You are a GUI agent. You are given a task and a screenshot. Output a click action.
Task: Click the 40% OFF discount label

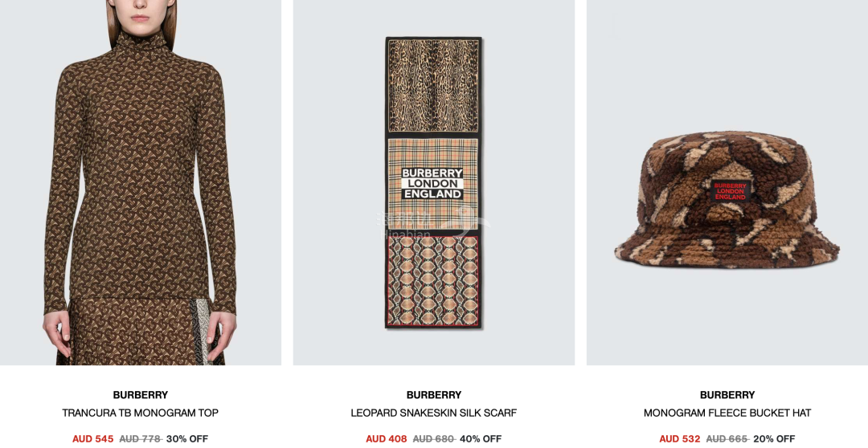tap(481, 438)
